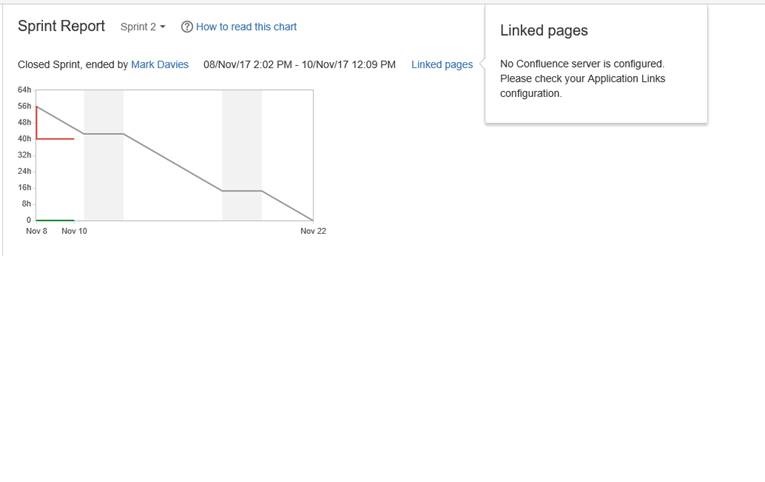Click the sprint start date 08/Nov/17 2:02 PM

(247, 64)
